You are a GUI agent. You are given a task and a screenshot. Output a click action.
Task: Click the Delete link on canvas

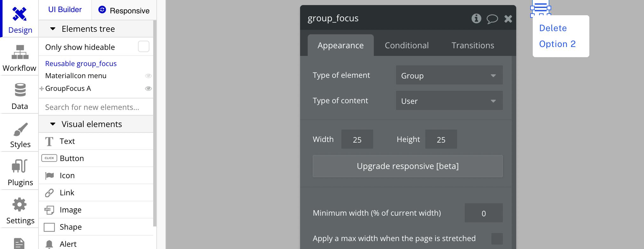[x=553, y=28]
